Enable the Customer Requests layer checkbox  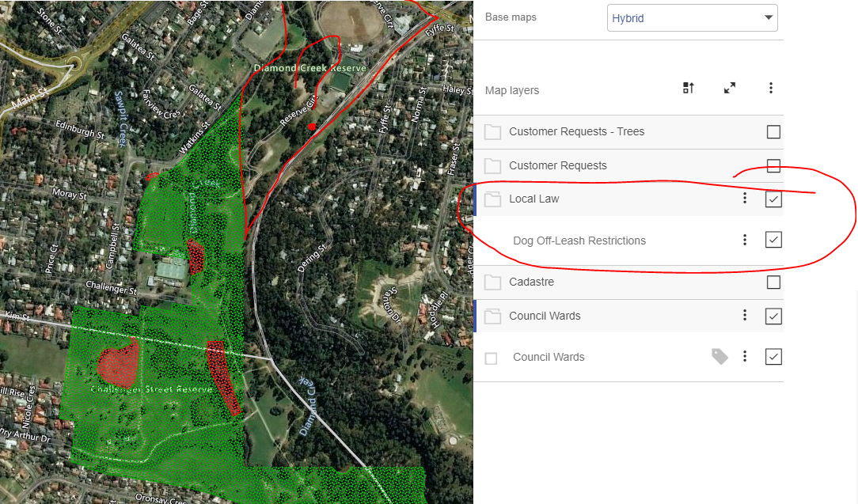(773, 165)
